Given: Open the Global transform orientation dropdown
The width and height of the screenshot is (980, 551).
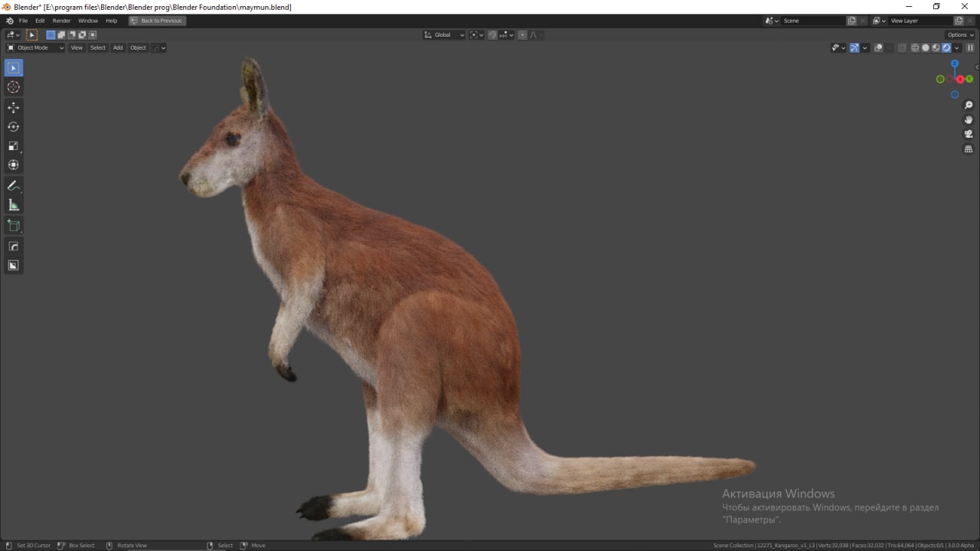Looking at the screenshot, I should coord(444,34).
